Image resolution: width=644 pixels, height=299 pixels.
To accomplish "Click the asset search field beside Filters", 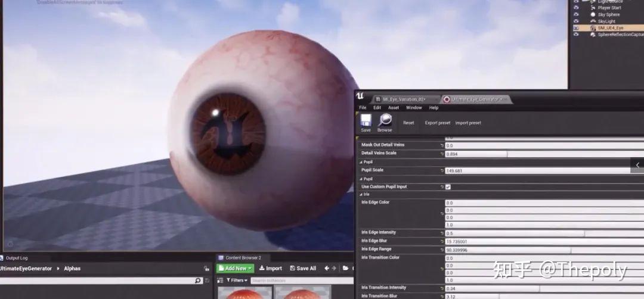I will [x=302, y=281].
